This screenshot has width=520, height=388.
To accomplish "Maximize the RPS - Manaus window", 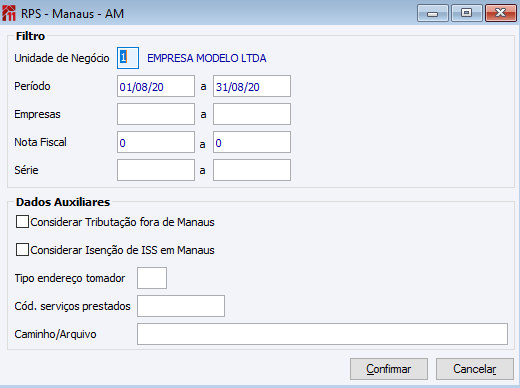I will click(x=466, y=13).
